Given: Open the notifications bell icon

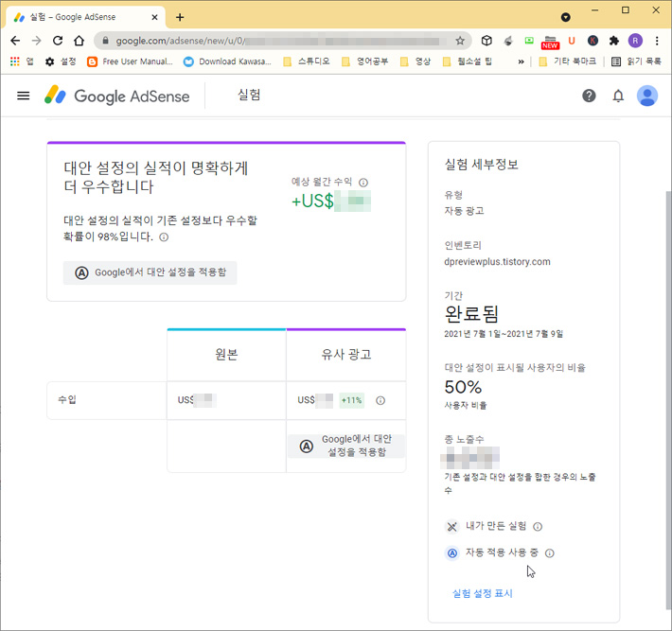Looking at the screenshot, I should pos(618,96).
